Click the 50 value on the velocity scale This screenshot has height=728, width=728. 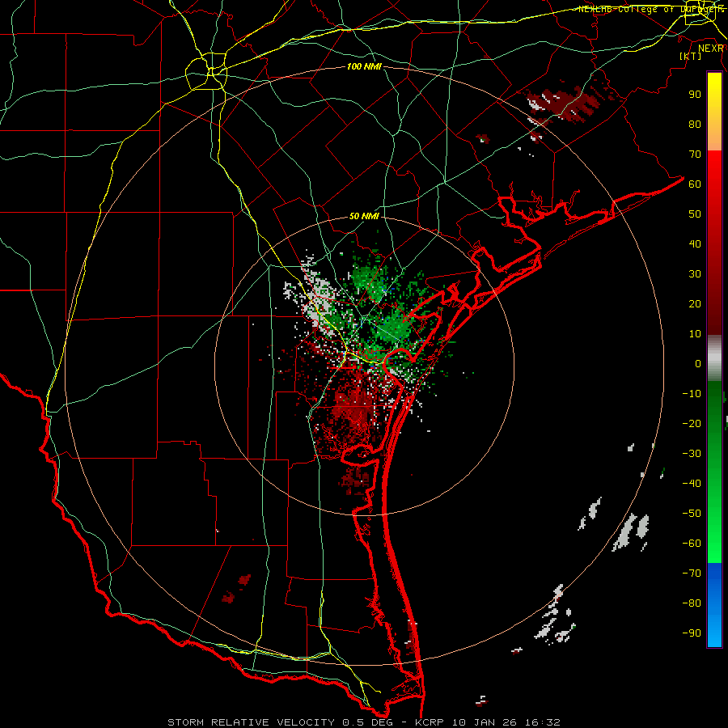coord(695,214)
